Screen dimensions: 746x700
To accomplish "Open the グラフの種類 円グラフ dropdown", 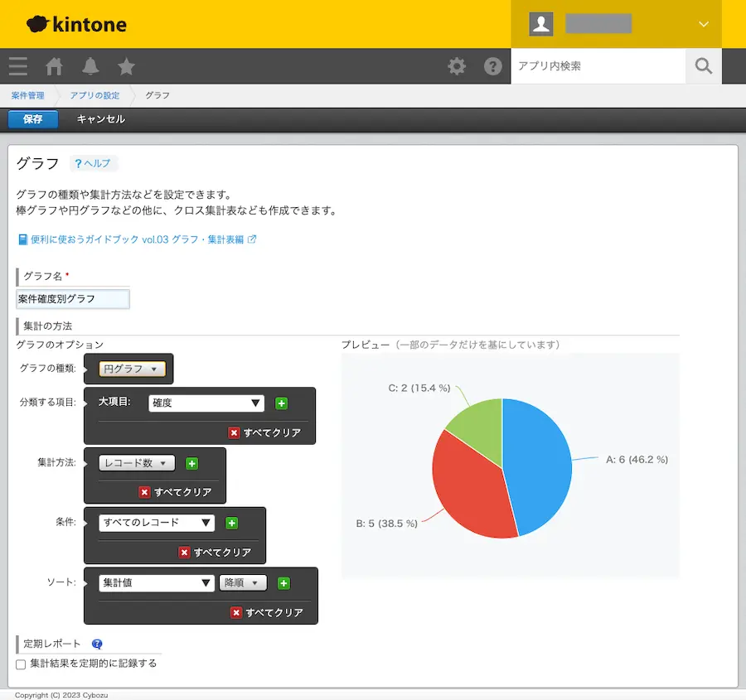I will (x=128, y=369).
